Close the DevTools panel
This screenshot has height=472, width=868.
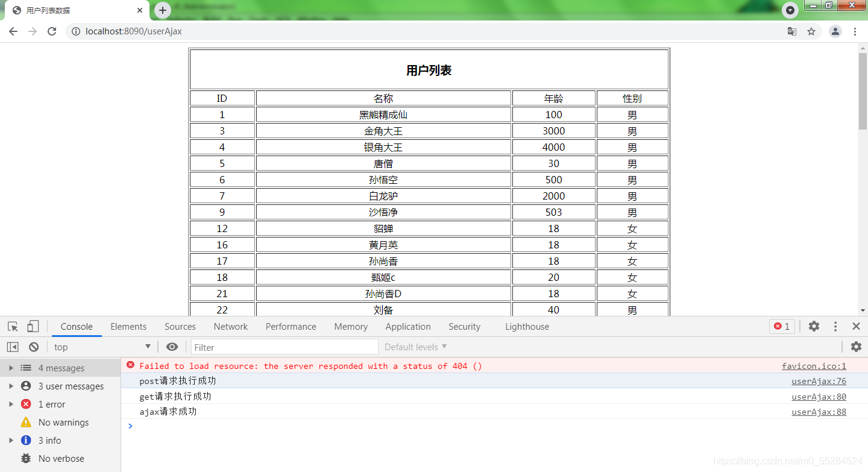click(856, 326)
